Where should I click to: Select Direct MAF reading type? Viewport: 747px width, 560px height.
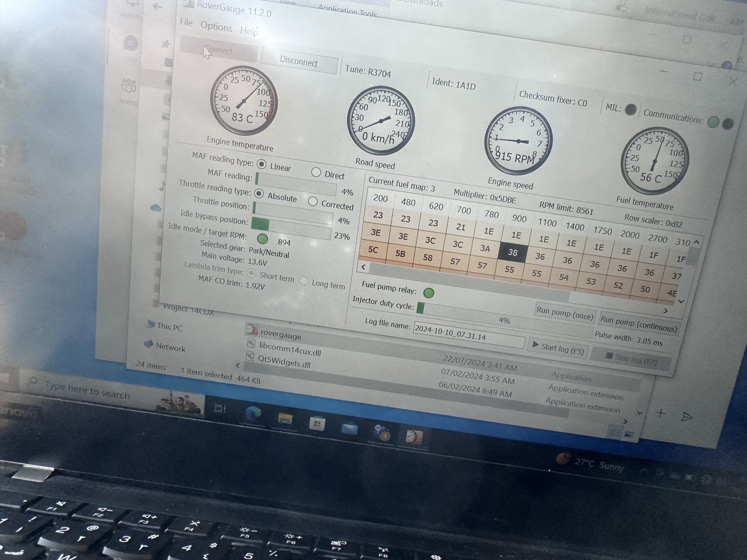[316, 173]
